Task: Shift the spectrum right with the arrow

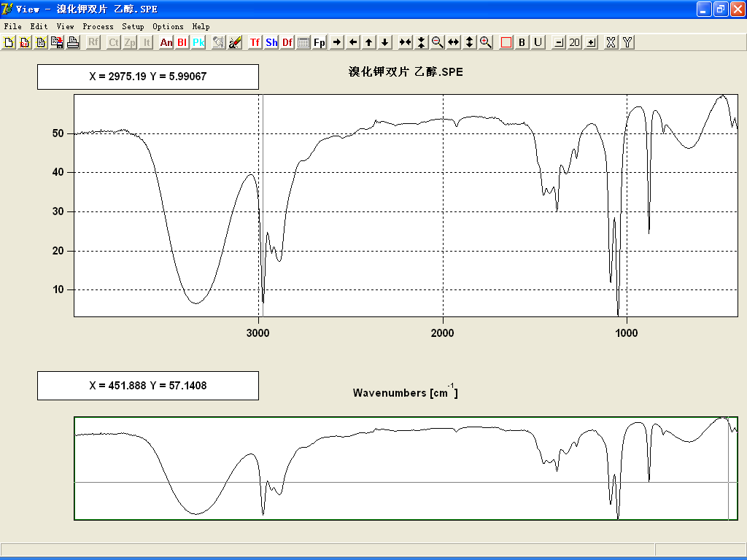Action: (x=337, y=42)
